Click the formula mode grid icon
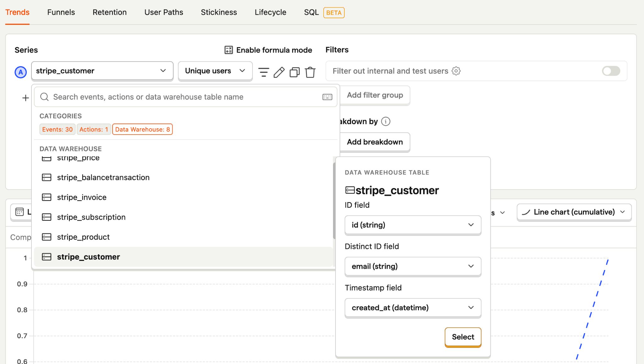644x364 pixels. tap(228, 50)
